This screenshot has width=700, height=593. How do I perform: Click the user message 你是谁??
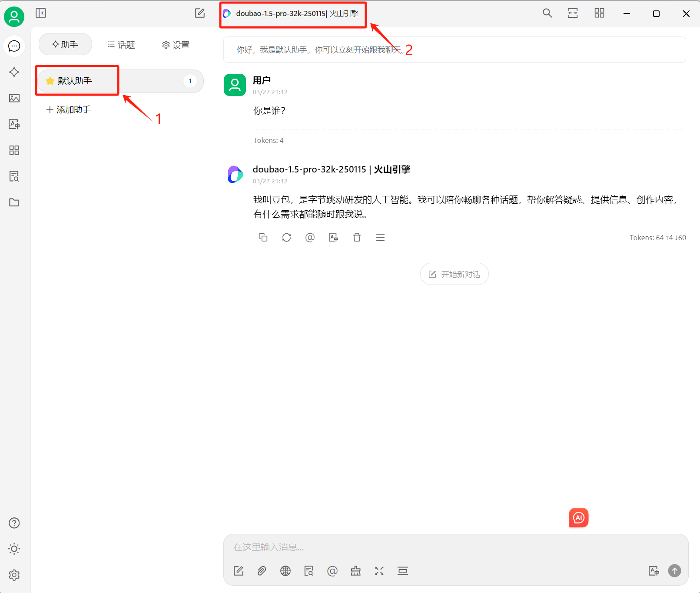(x=269, y=111)
